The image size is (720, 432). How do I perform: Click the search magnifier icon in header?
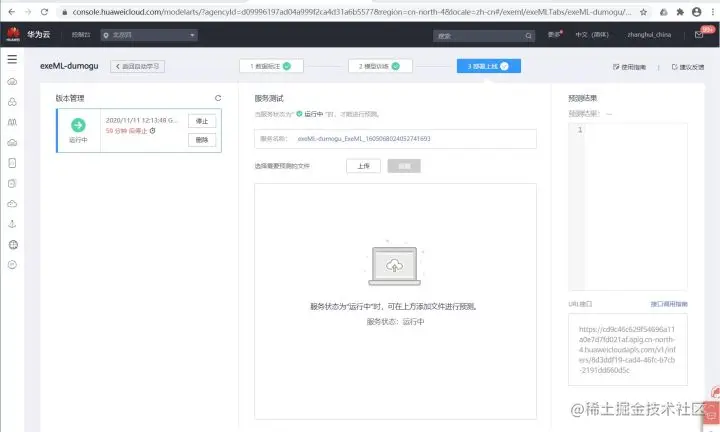pyautogui.click(x=529, y=36)
